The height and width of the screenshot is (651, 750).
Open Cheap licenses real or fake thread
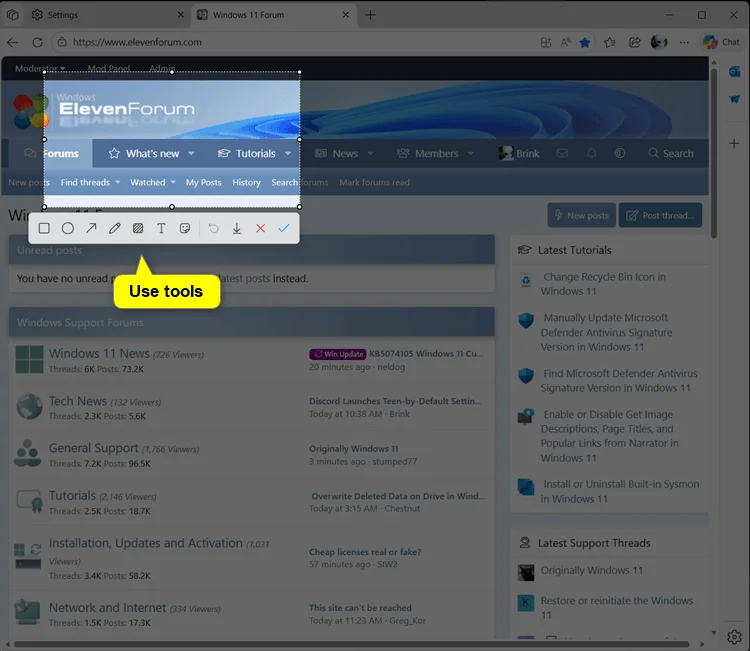click(365, 552)
